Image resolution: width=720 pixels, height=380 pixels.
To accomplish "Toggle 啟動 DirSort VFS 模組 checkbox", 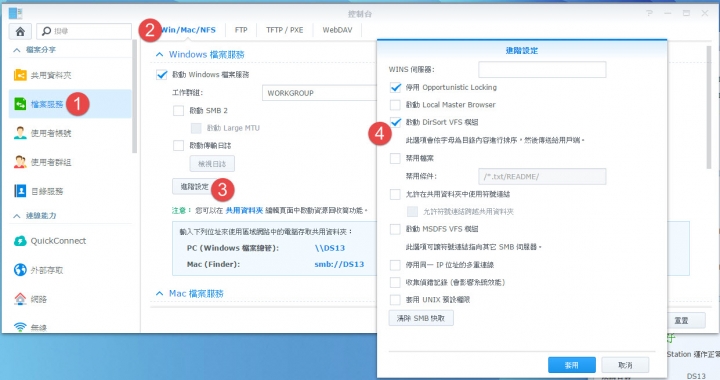I will point(395,122).
